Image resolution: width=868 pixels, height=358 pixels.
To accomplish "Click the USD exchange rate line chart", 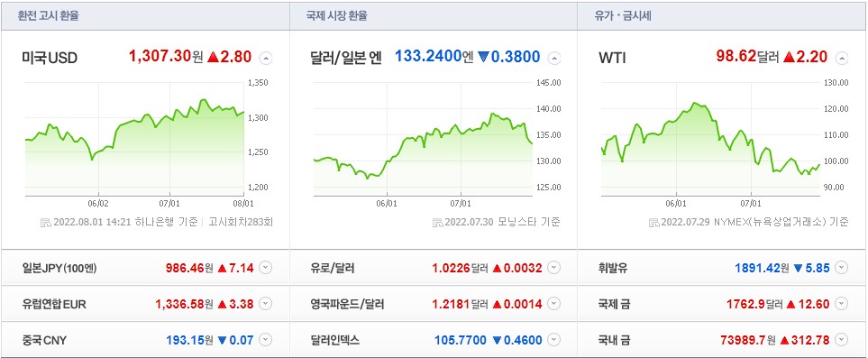I will click(x=134, y=140).
